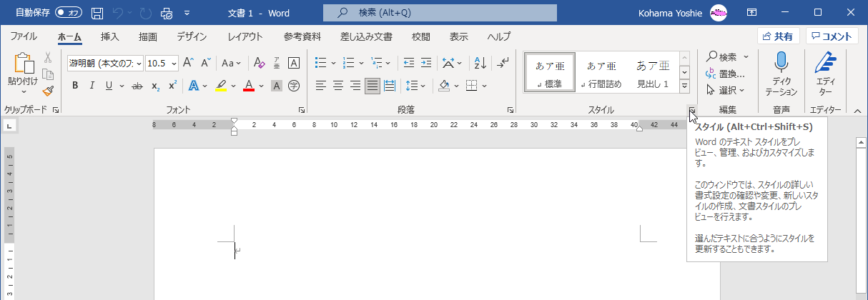This screenshot has height=300, width=868.
Task: Apply red font color
Action: pos(248,86)
